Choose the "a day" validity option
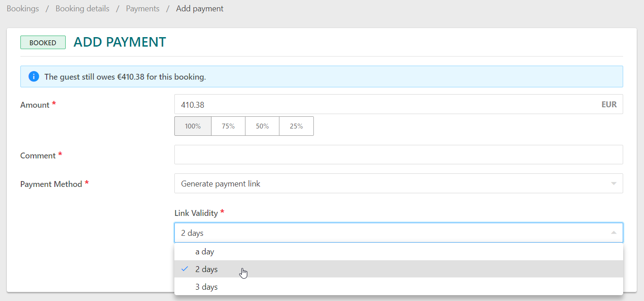Viewport: 644px width, 301px height. 205,252
